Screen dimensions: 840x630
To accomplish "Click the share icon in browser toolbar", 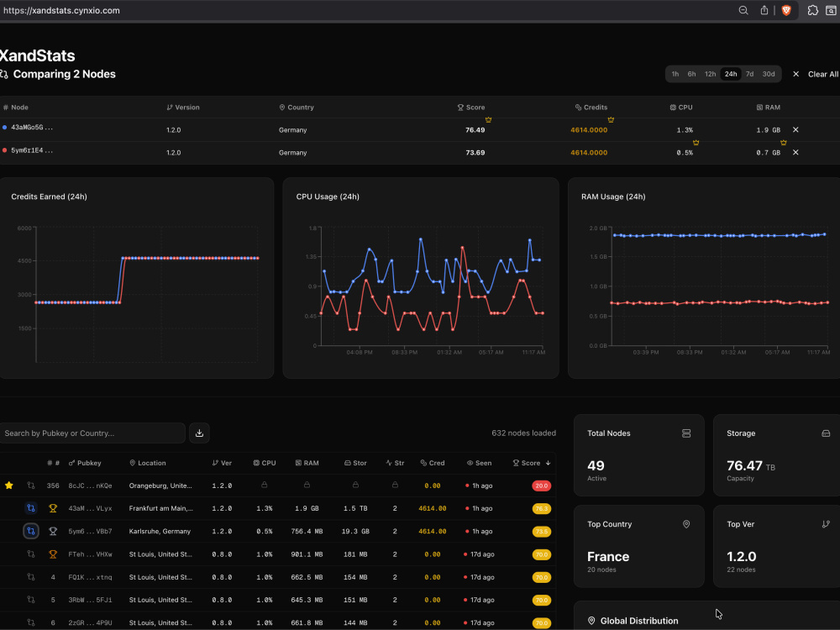I will (x=764, y=10).
